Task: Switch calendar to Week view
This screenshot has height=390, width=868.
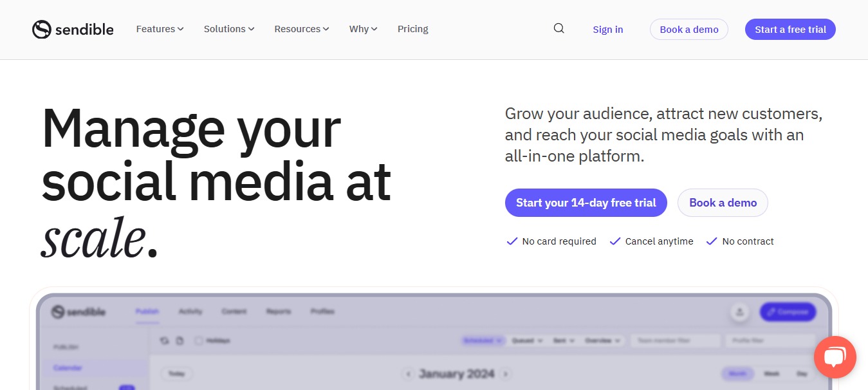Action: [x=771, y=374]
